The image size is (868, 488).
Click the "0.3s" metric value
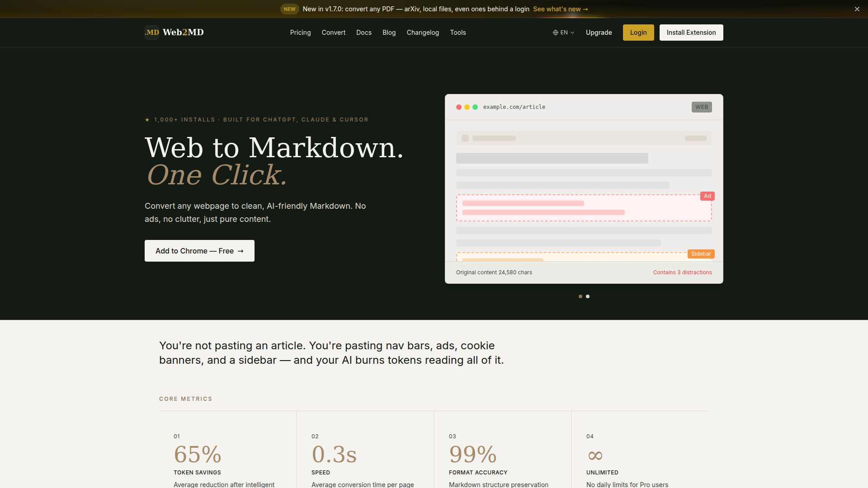[x=334, y=454]
